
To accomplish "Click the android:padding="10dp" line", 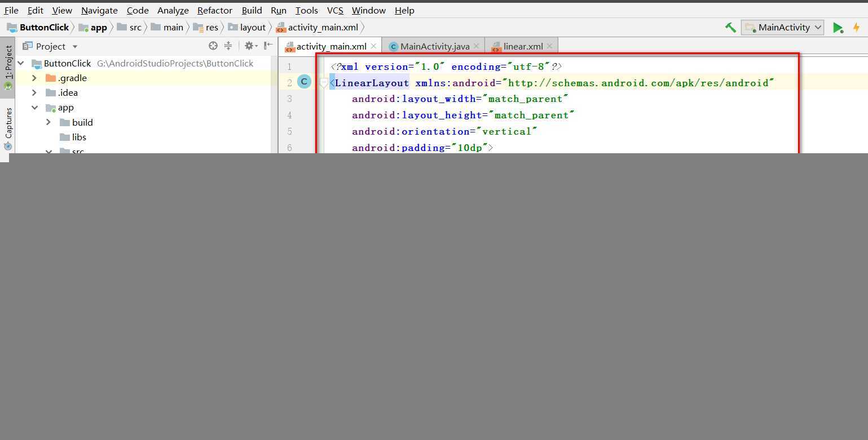I will (422, 148).
